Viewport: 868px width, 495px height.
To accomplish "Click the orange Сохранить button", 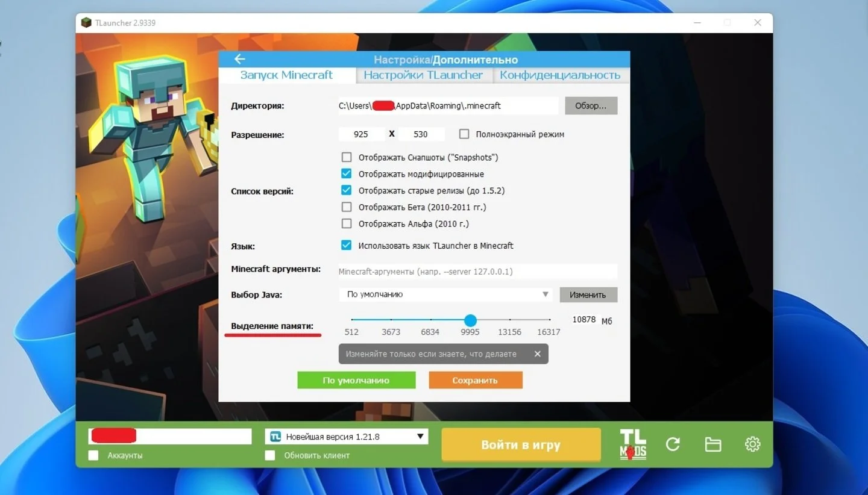I will pos(475,380).
